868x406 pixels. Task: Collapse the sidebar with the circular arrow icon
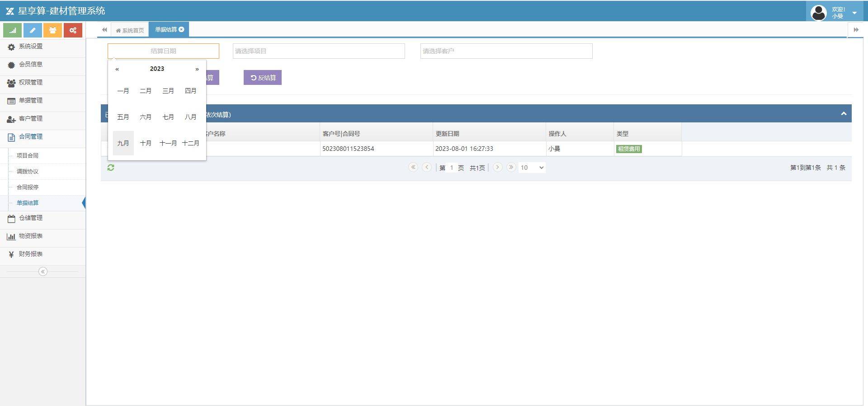pos(43,271)
